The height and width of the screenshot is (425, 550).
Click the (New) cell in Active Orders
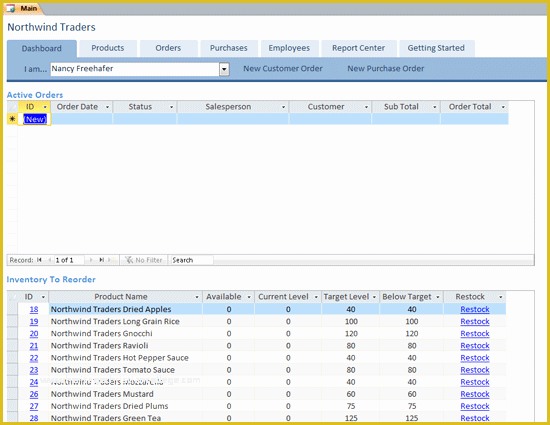tap(35, 119)
